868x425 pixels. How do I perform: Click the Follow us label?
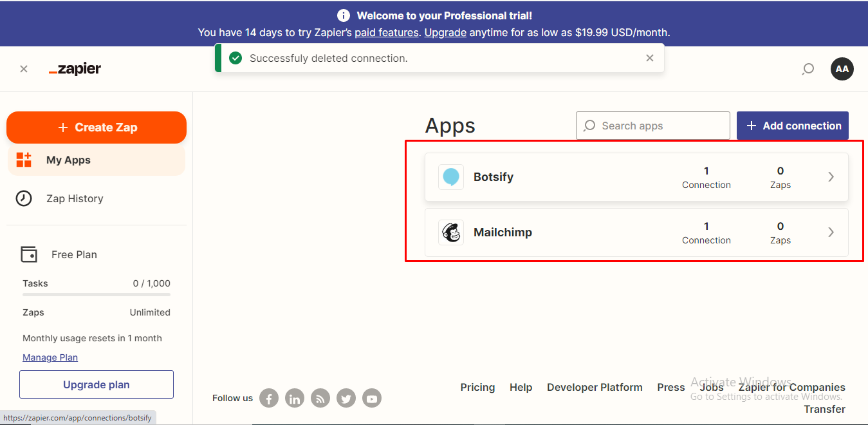(232, 398)
